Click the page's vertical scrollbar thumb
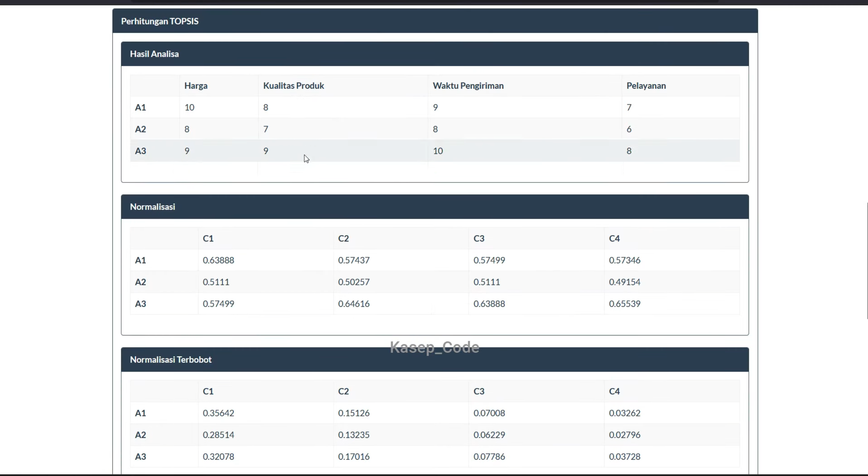868x476 pixels. (867, 261)
